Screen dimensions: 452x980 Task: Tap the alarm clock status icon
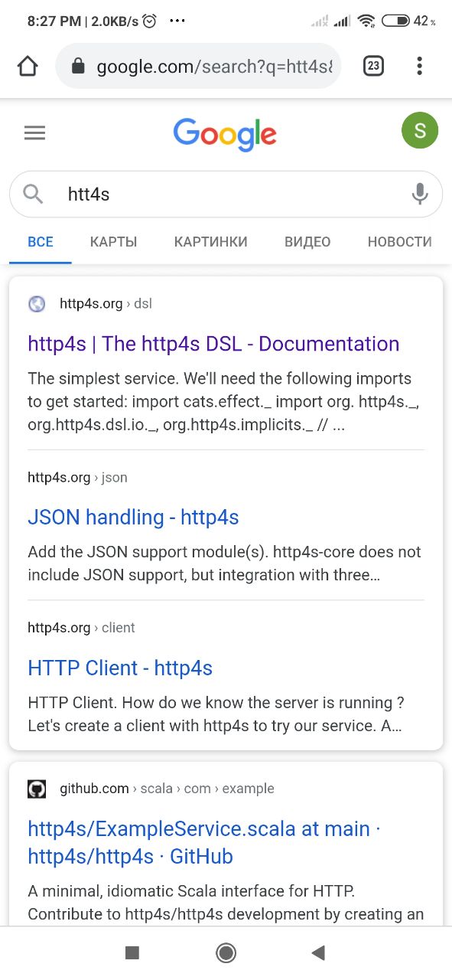pos(150,21)
